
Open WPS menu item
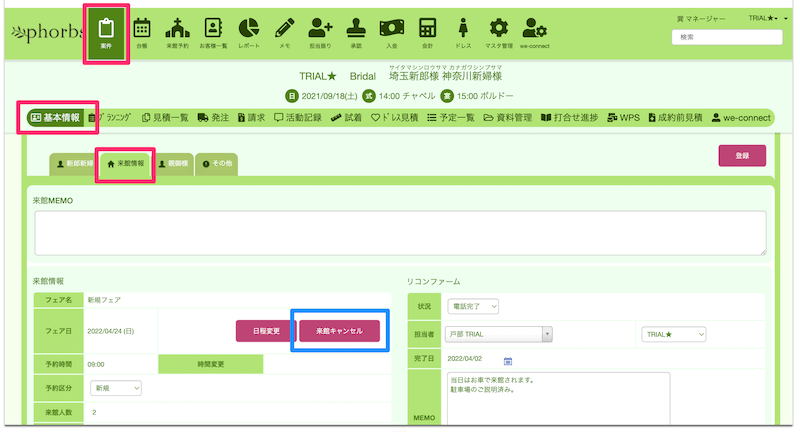pos(623,118)
